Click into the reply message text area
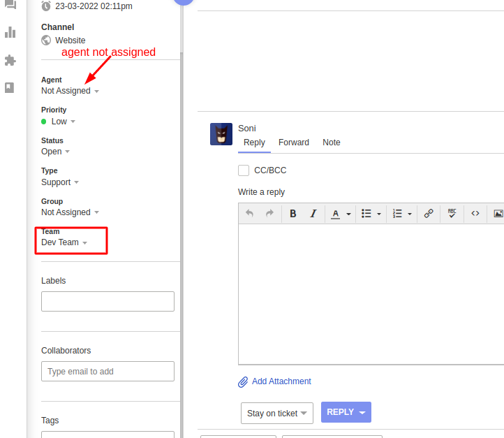 [371, 294]
